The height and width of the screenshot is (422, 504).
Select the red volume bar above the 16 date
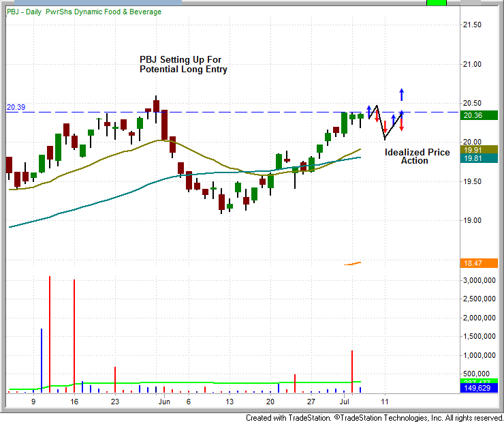point(74,336)
